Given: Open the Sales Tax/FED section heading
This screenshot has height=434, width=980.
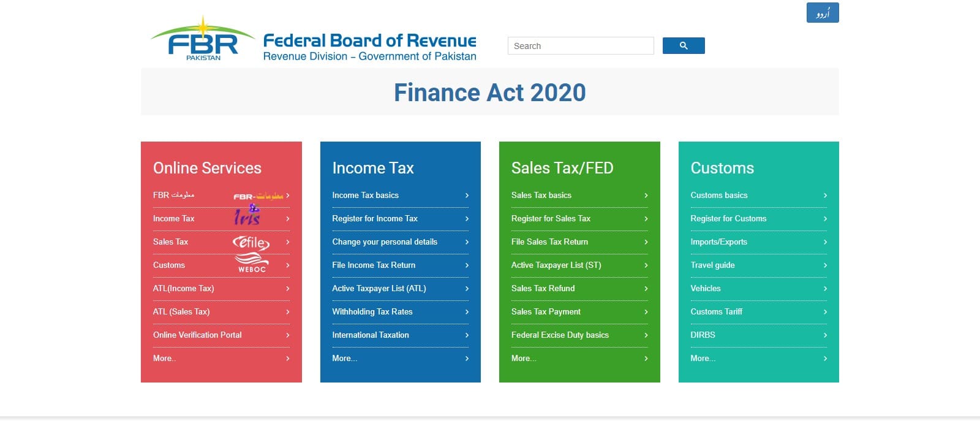Looking at the screenshot, I should click(562, 168).
